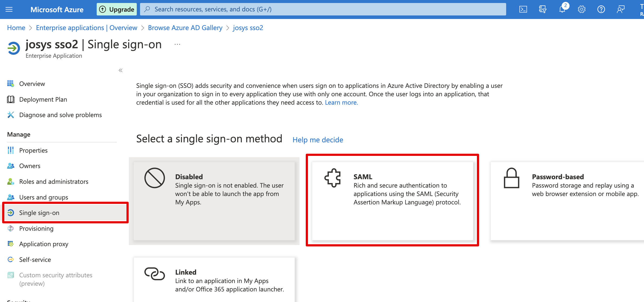This screenshot has width=644, height=302.
Task: Open the Learn more link
Action: pos(341,103)
